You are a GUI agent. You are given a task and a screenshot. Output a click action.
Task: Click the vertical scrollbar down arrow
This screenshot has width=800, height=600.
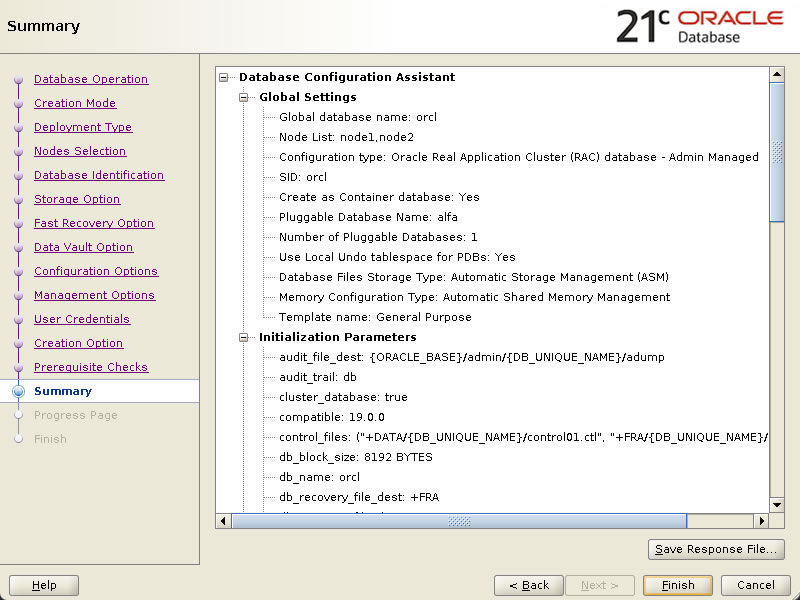pyautogui.click(x=777, y=505)
